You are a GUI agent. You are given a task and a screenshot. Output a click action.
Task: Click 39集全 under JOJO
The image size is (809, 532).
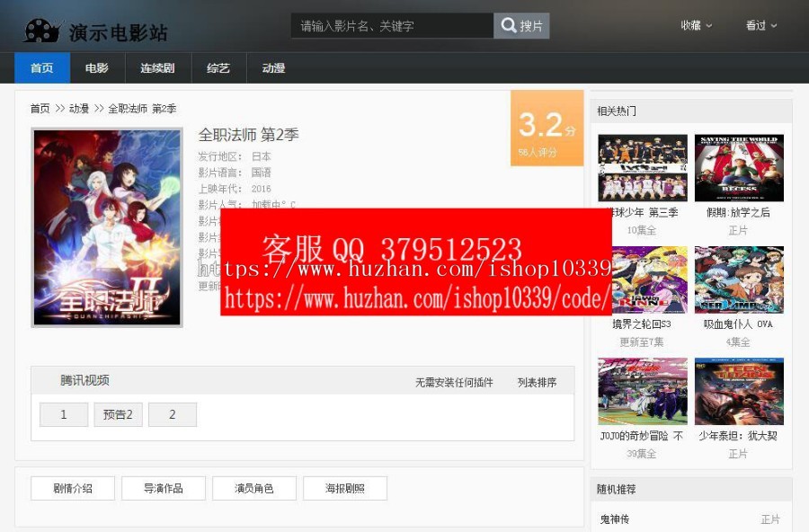coord(642,454)
